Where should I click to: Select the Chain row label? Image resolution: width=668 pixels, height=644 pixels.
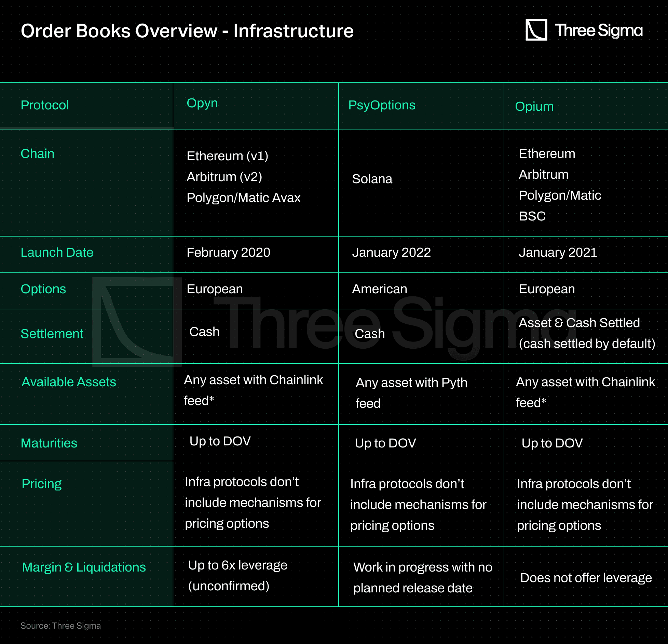point(38,153)
